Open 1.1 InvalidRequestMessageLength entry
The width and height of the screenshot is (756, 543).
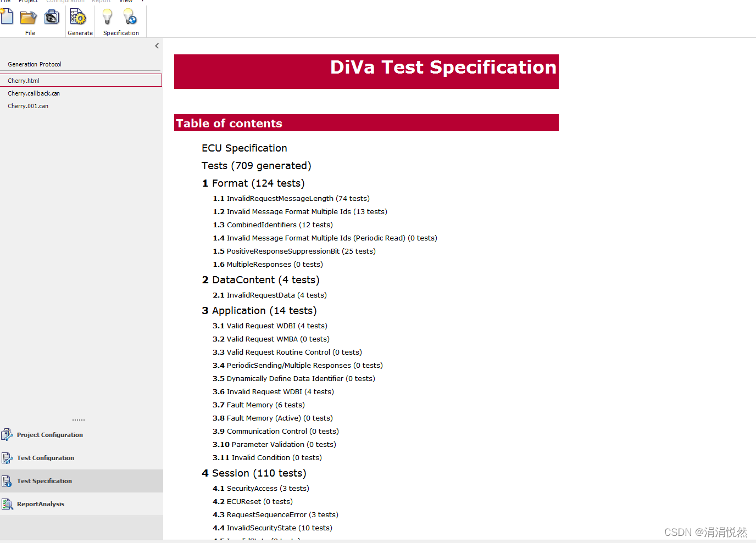291,199
